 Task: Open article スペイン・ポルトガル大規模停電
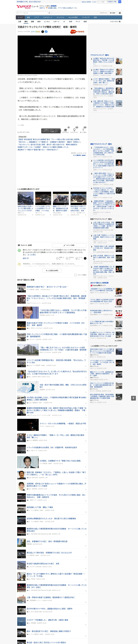coord(63,424)
